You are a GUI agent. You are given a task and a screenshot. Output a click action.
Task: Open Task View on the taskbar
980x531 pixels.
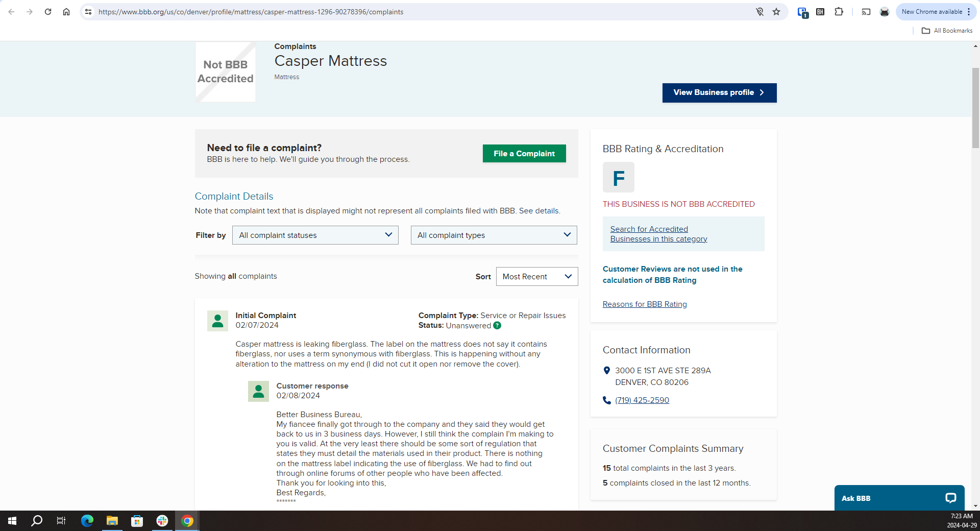coord(61,521)
